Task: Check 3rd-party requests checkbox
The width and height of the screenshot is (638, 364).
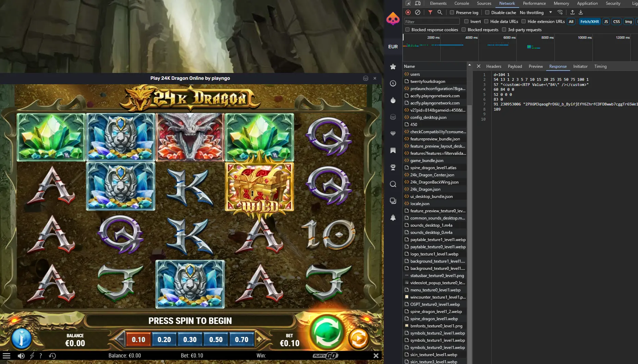Action: click(x=504, y=29)
